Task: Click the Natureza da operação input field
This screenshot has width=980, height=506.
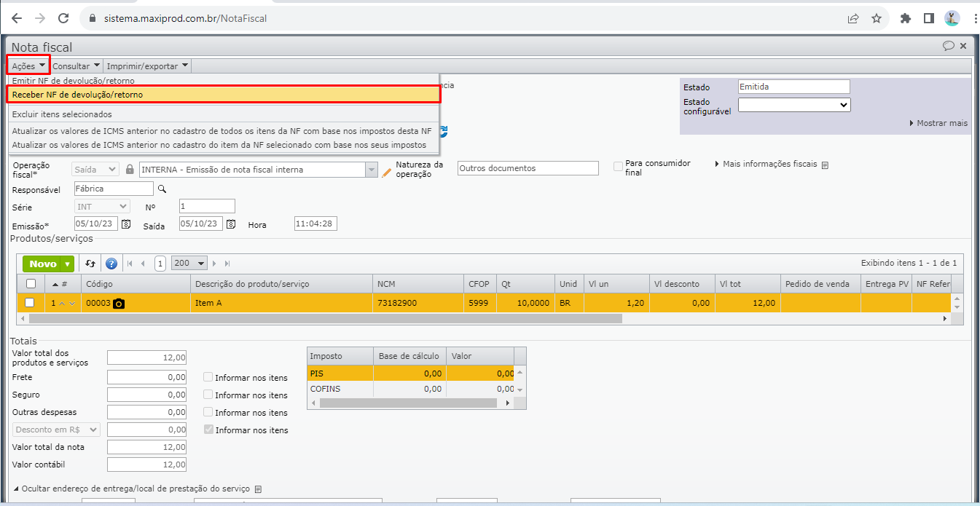Action: point(528,168)
